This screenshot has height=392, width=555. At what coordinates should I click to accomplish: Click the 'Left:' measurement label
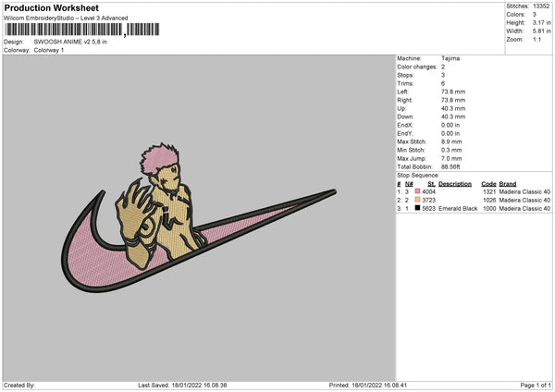pos(402,92)
